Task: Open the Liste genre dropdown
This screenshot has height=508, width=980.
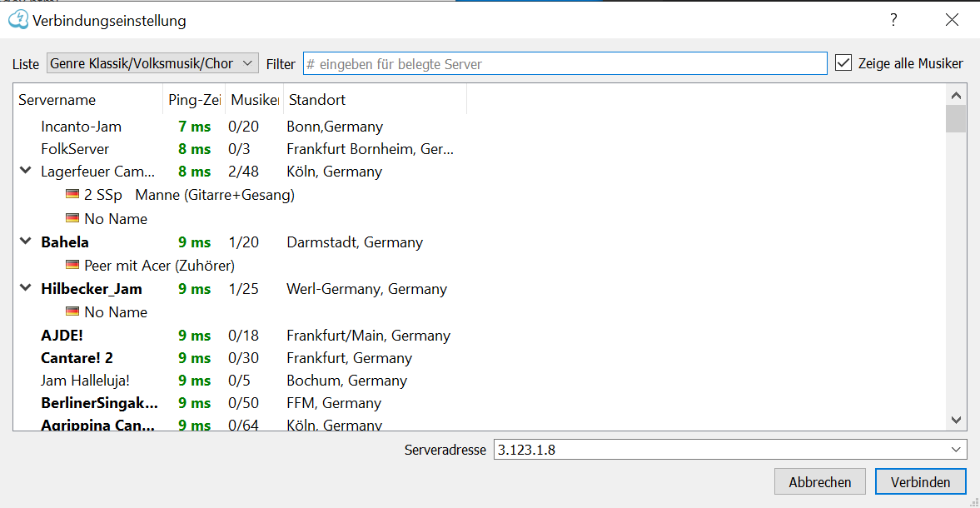Action: click(x=152, y=63)
